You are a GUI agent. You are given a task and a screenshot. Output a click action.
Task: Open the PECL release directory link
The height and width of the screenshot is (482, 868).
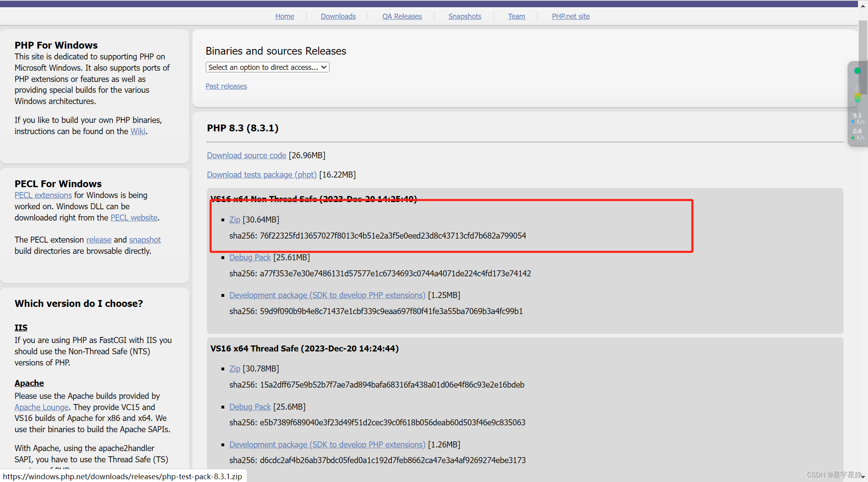(x=99, y=240)
